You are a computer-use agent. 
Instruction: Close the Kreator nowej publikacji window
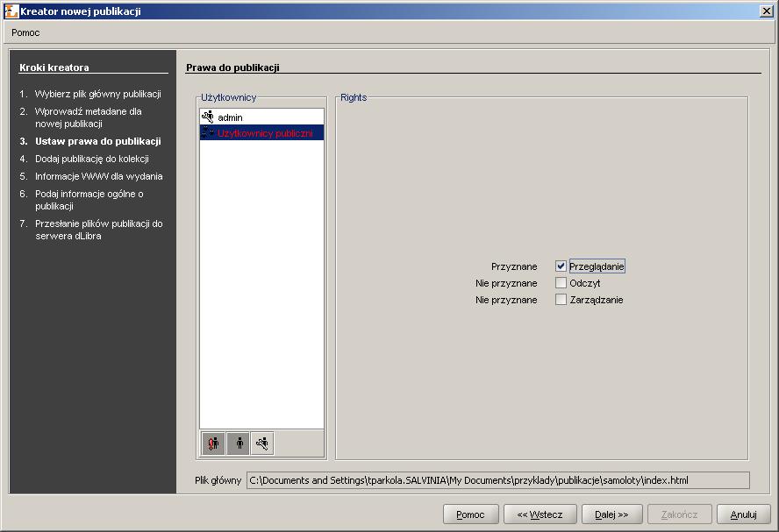(767, 11)
